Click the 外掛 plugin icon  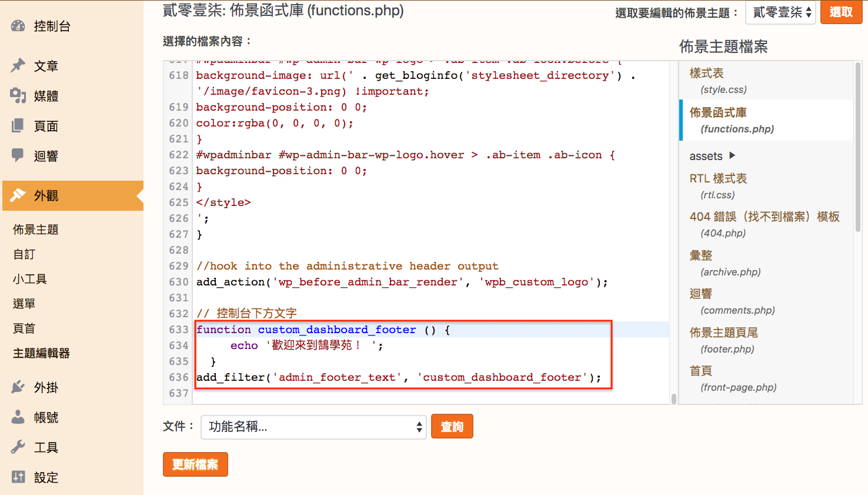pos(18,387)
